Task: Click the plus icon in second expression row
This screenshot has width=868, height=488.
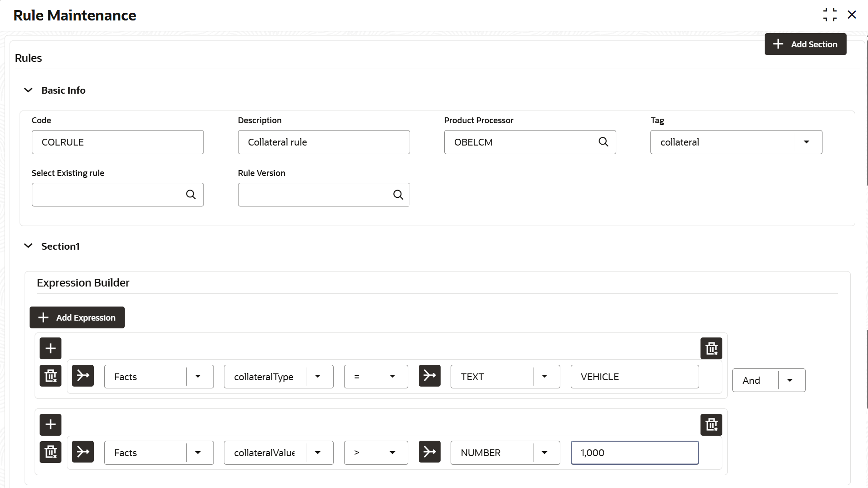Action: tap(51, 425)
